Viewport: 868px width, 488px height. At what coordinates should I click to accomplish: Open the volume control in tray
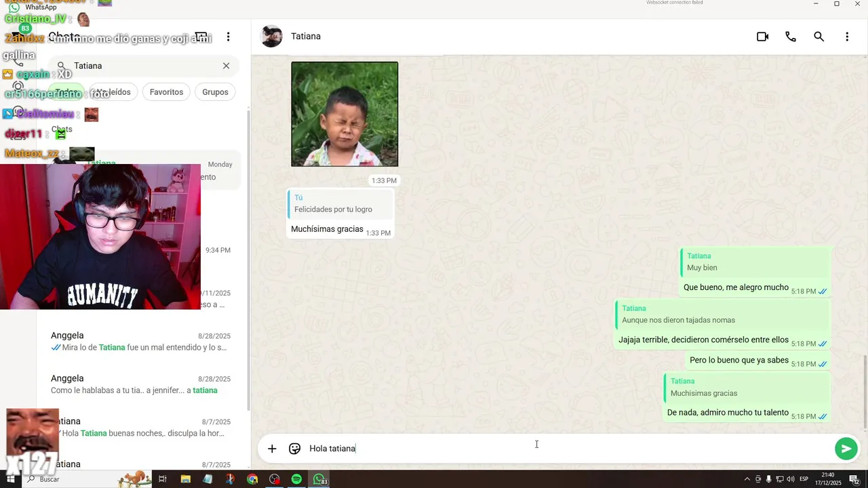click(790, 479)
